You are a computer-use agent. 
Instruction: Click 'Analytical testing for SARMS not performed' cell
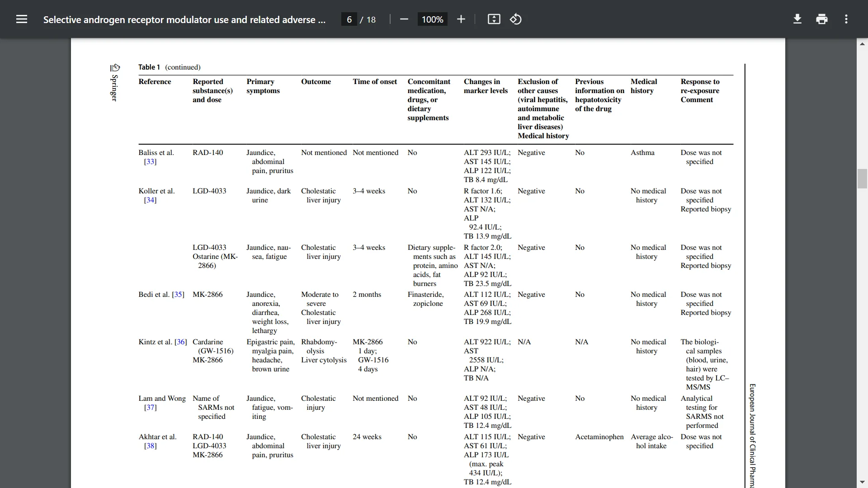click(x=702, y=412)
